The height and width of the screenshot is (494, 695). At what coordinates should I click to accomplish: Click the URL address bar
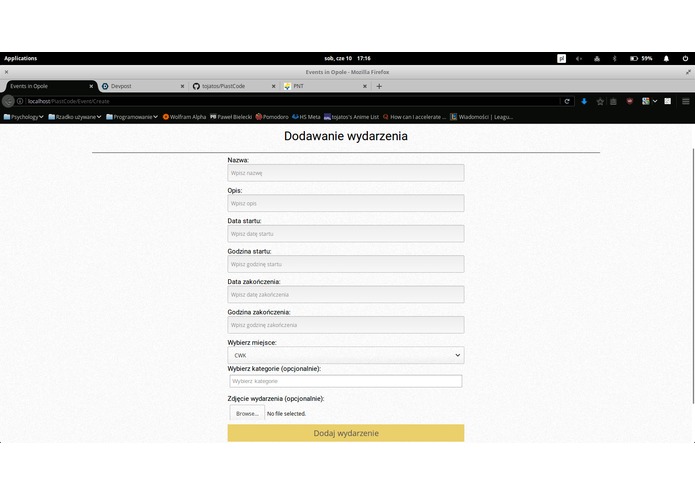click(x=293, y=101)
